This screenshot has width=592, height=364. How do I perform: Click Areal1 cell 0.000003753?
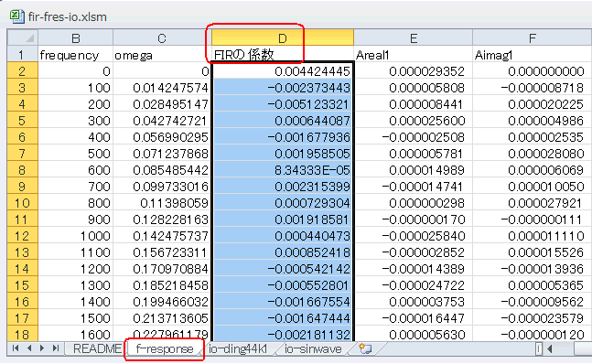click(413, 302)
